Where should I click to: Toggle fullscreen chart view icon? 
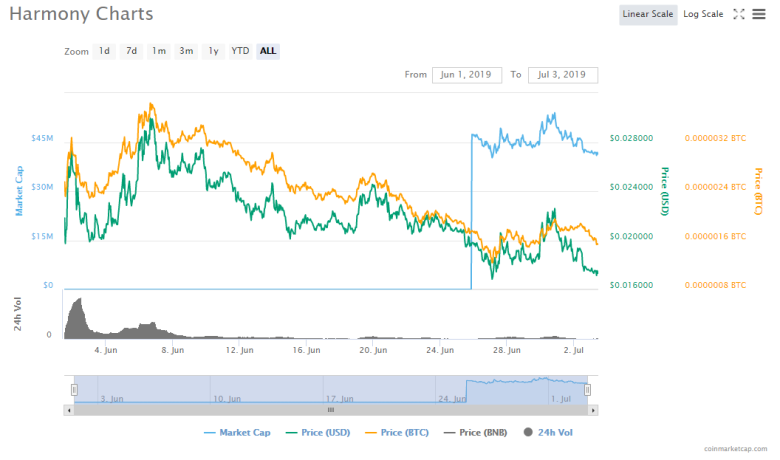739,14
